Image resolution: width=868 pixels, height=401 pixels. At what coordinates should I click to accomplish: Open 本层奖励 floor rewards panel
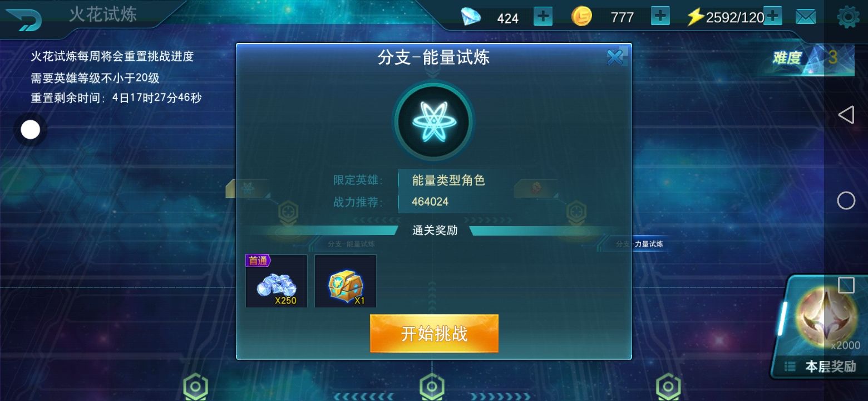point(823,366)
